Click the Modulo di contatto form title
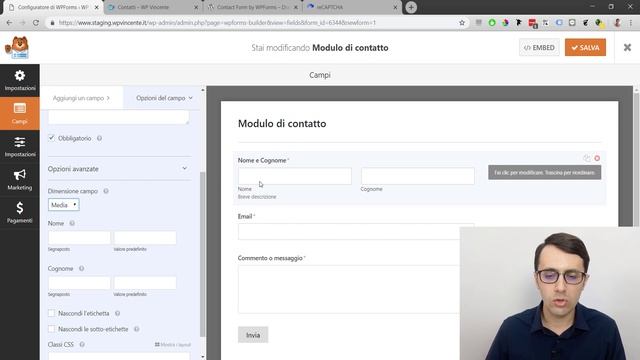Image resolution: width=640 pixels, height=360 pixels. coord(282,124)
